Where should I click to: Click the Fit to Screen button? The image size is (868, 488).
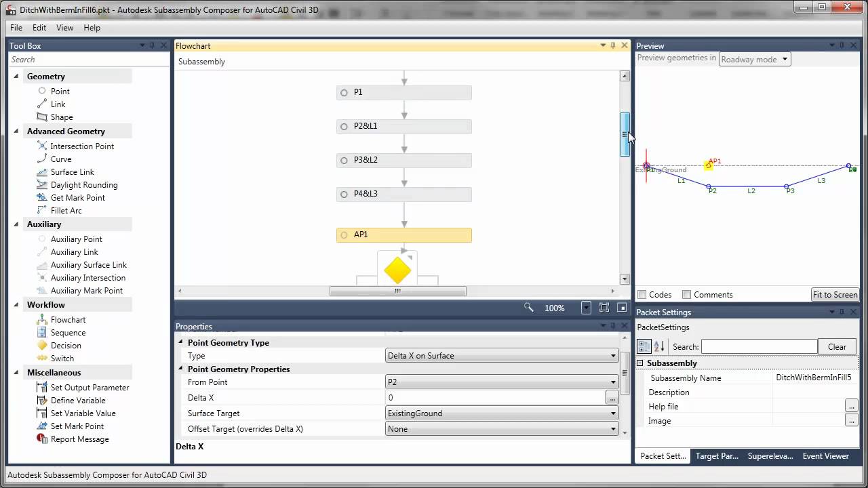pos(835,294)
